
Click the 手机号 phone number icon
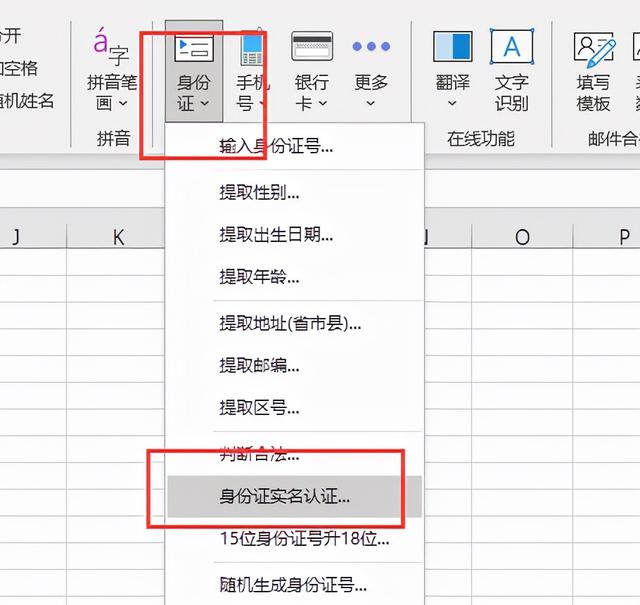click(252, 48)
